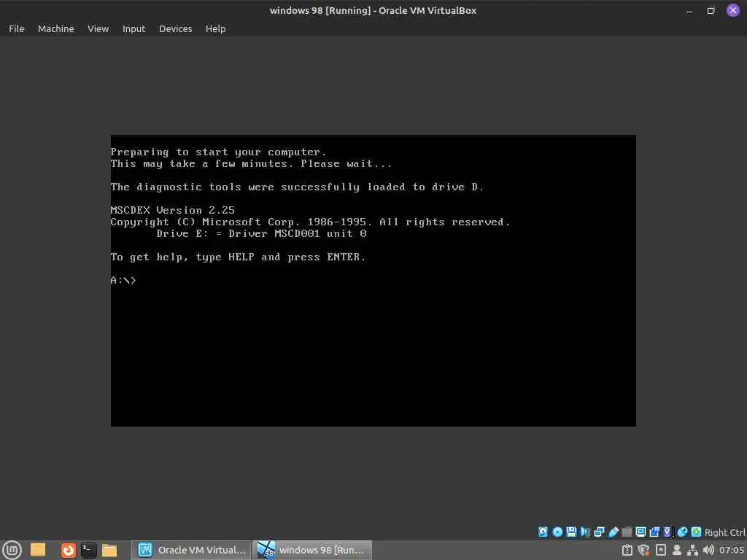Viewport: 747px width, 560px height.
Task: Open the Linux Mint start menu
Action: tap(12, 550)
